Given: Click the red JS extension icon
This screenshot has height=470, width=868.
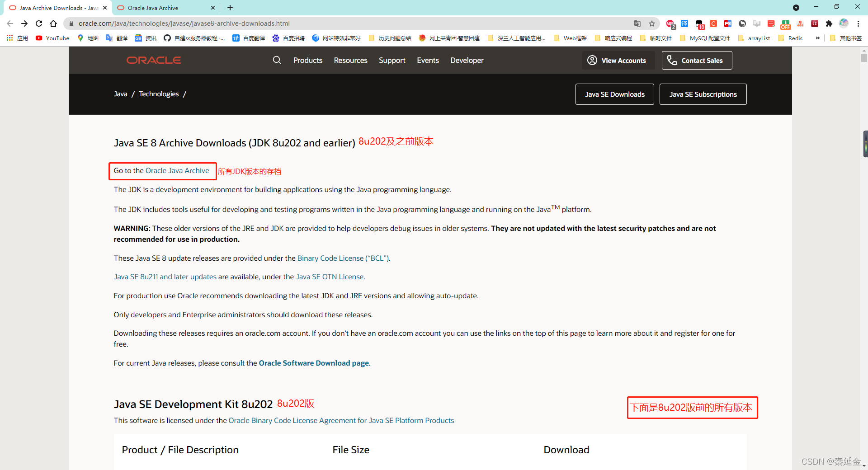Looking at the screenshot, I should [x=815, y=23].
